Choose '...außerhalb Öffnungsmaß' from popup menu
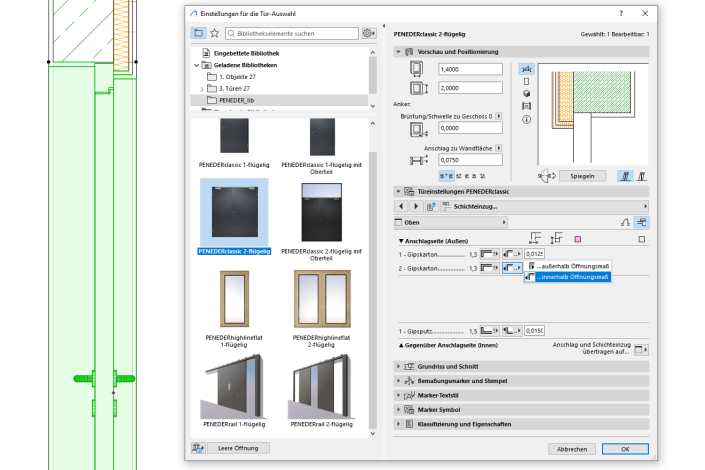Viewport: 705px width, 470px height. (574, 265)
